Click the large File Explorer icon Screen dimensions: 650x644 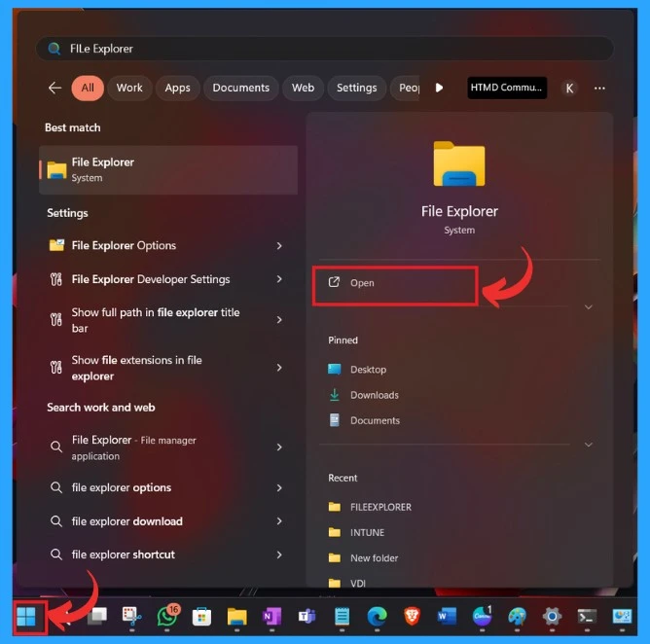[459, 163]
